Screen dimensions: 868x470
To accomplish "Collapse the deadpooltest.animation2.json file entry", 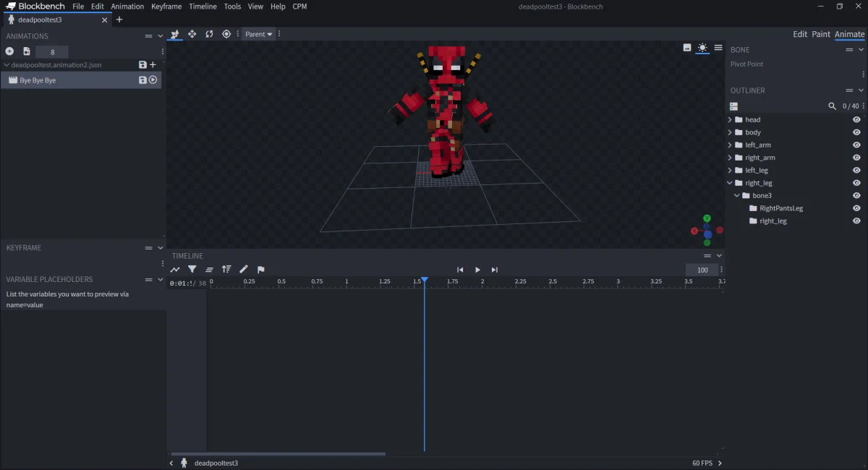I will (7, 65).
